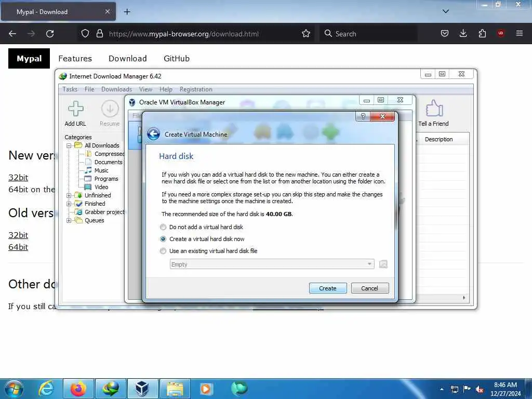The width and height of the screenshot is (532, 399).
Task: Collapse the All Downloads tree node in IDM
Action: [69, 145]
